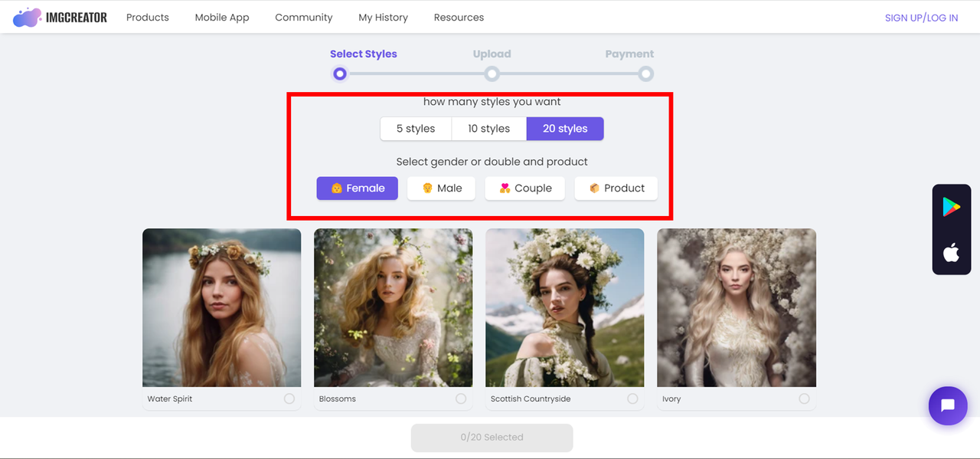
Task: Click the Water Spirit portrait thumbnail
Action: (222, 307)
